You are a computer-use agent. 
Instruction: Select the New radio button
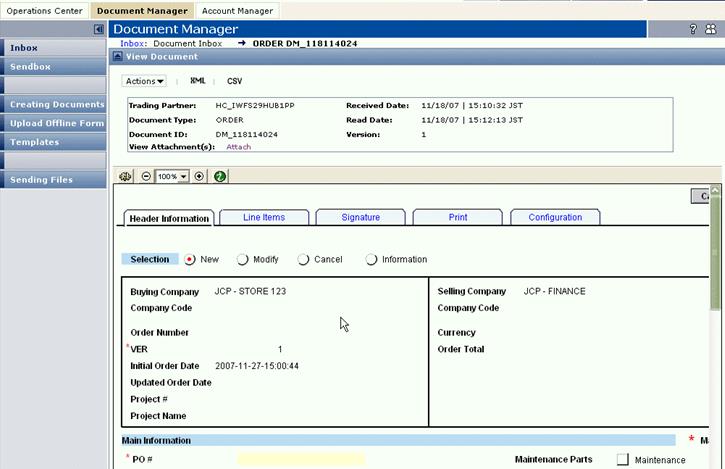point(190,259)
